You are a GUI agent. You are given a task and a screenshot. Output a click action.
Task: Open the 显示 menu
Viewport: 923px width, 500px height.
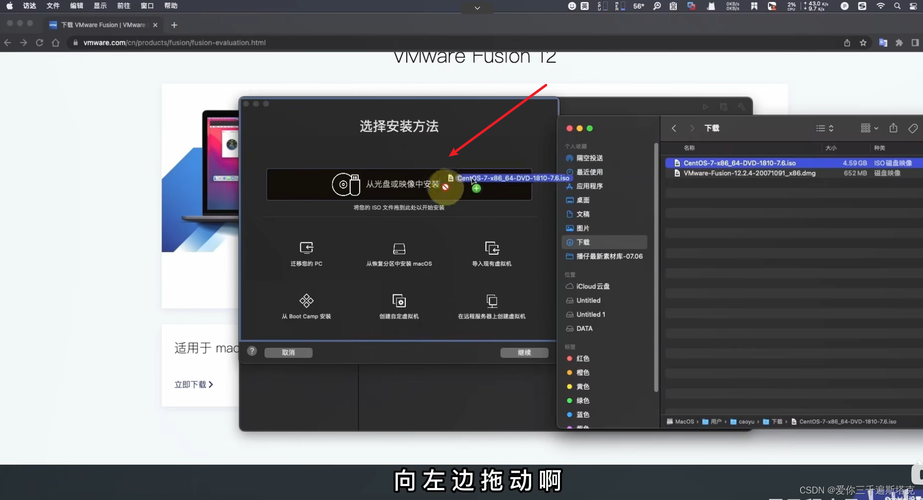(100, 6)
